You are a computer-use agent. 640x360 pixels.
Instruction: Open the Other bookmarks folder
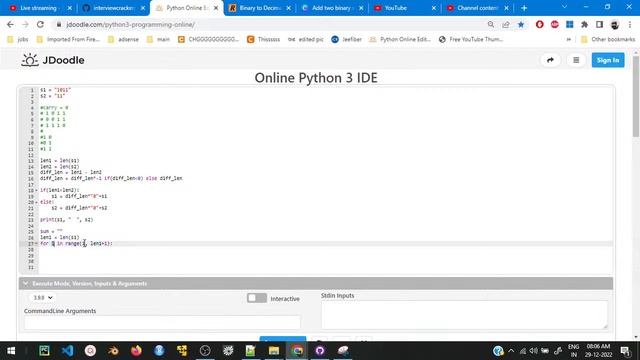[608, 39]
